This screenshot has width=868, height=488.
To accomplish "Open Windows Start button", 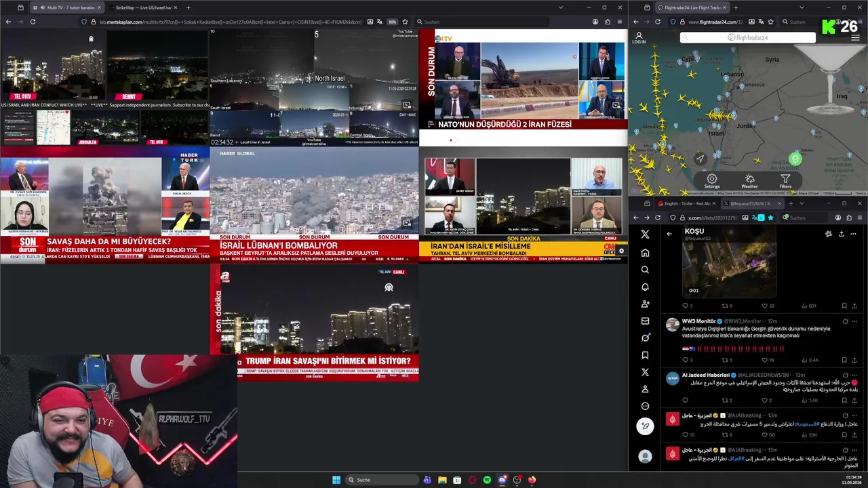I will pos(336,480).
